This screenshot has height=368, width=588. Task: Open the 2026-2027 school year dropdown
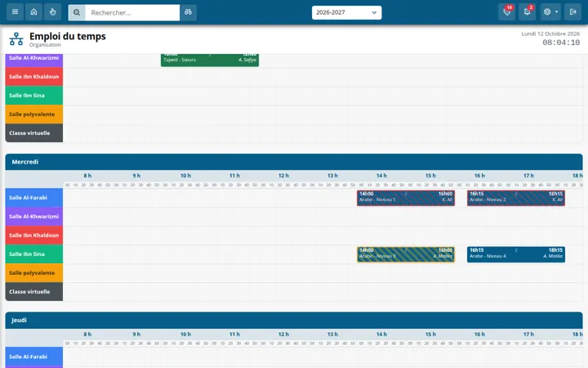coord(346,12)
